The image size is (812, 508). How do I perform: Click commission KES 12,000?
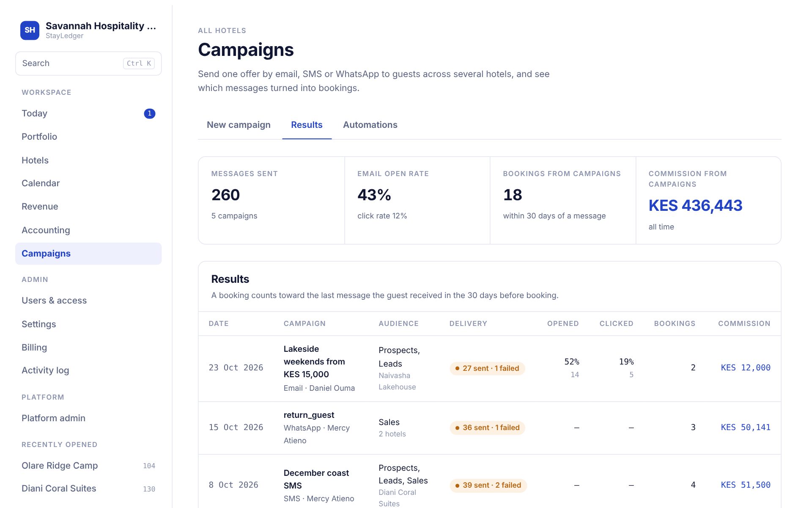click(x=746, y=368)
